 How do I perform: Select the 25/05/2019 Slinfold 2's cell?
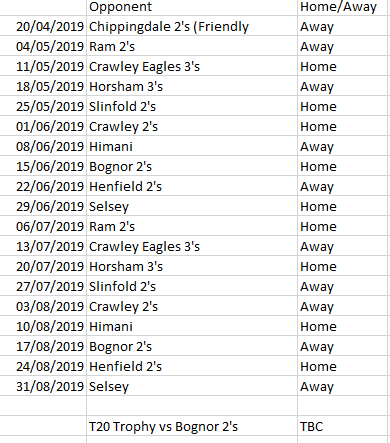pos(192,106)
